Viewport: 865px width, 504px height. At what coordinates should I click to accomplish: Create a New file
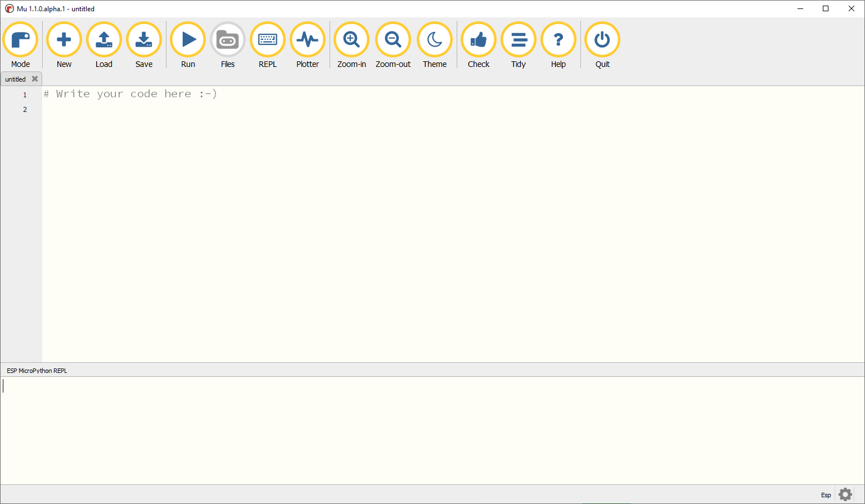[x=64, y=39]
